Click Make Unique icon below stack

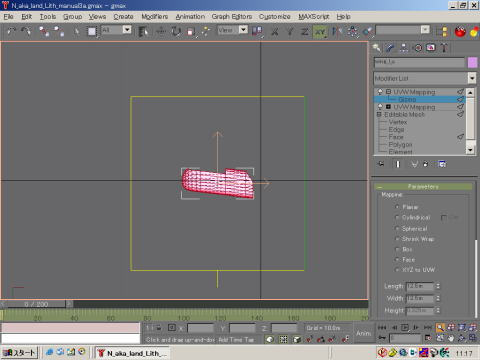[414, 164]
